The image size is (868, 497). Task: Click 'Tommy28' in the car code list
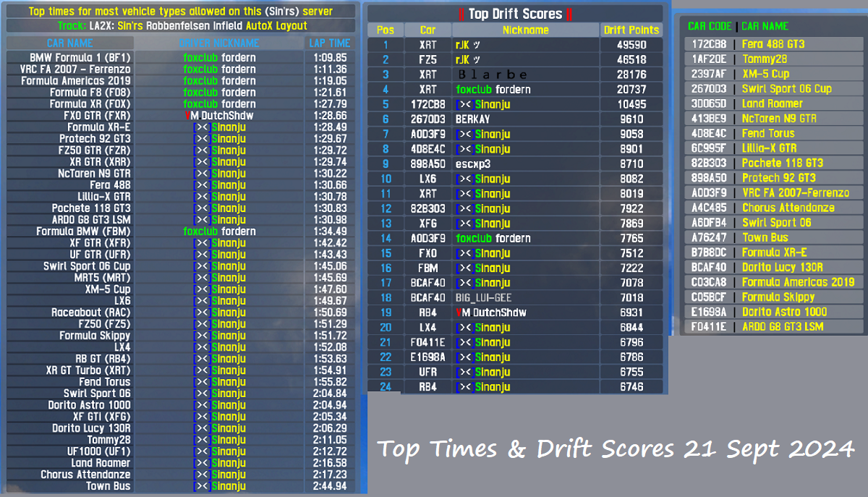(765, 59)
